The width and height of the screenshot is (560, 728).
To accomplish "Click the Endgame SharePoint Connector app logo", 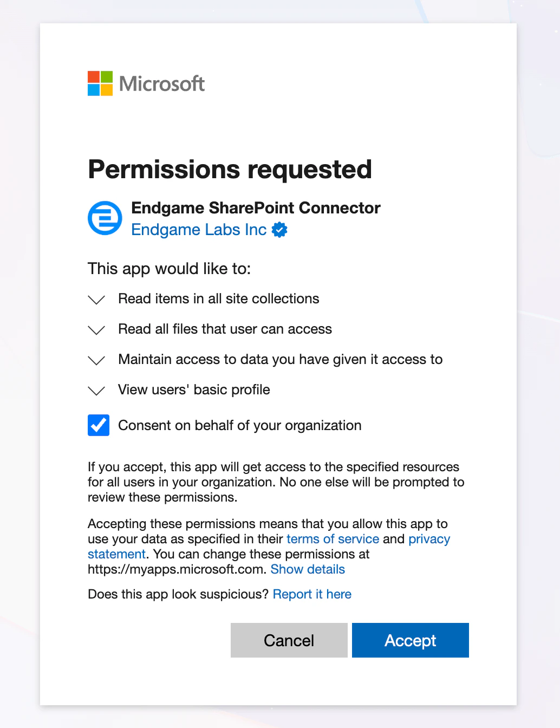I will pyautogui.click(x=104, y=218).
